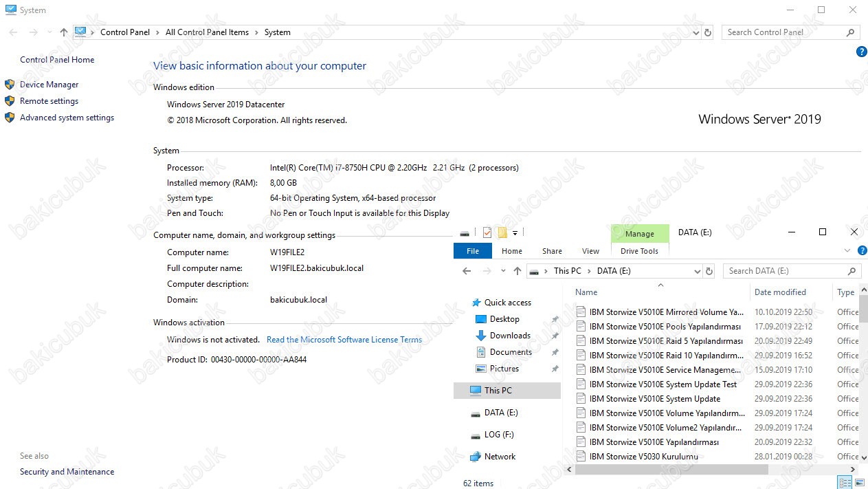Image resolution: width=868 pixels, height=489 pixels.
Task: Open the File menu in Explorer
Action: point(473,251)
